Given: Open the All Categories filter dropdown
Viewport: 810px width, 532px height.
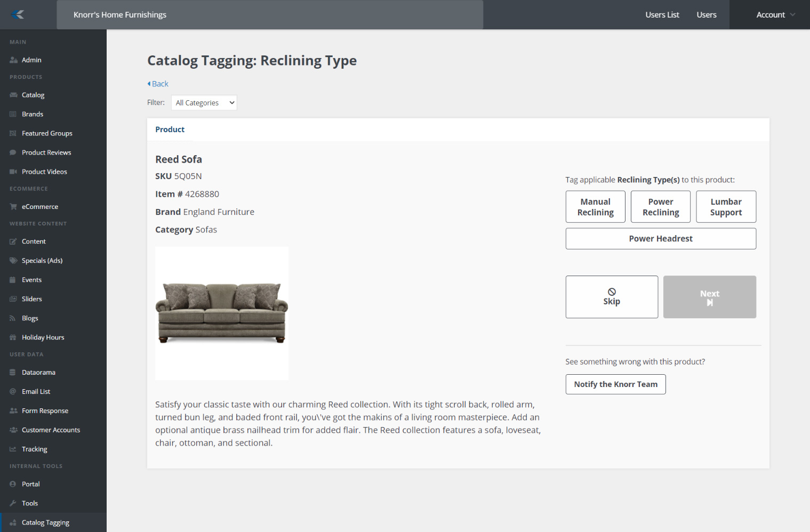Looking at the screenshot, I should [x=204, y=103].
